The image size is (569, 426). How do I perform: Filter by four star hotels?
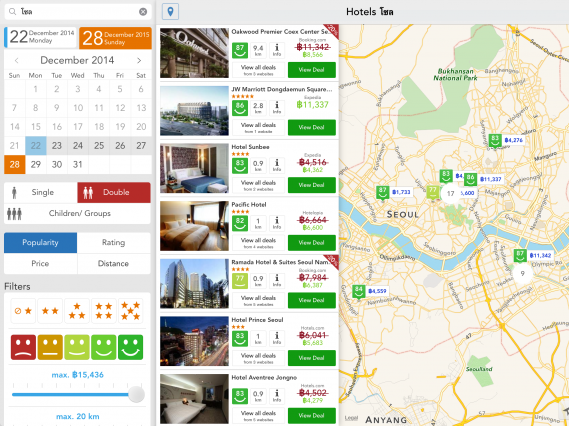104,311
